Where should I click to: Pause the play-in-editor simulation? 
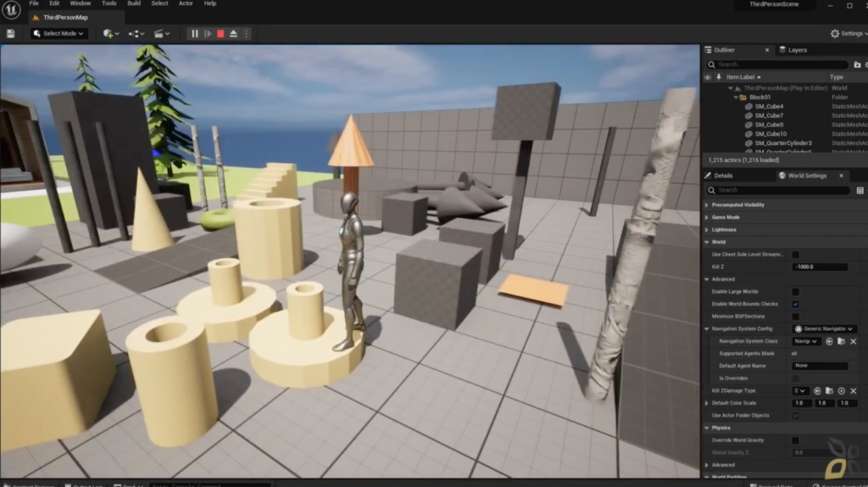pyautogui.click(x=195, y=34)
